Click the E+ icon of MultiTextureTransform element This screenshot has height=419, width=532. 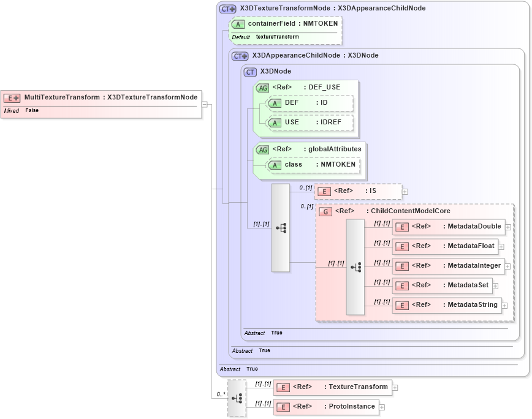point(12,98)
